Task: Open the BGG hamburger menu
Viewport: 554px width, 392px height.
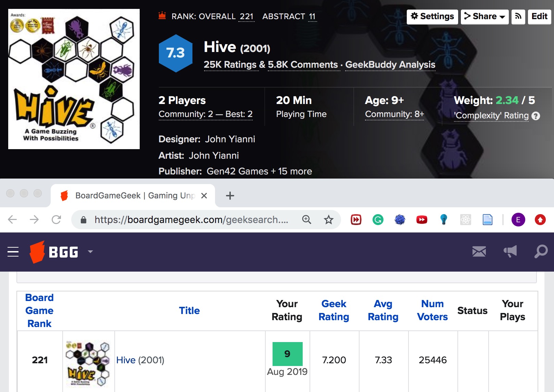Action: tap(13, 252)
